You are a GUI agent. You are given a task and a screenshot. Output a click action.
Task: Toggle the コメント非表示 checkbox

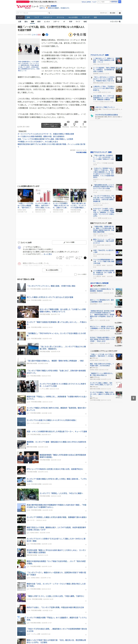tap(75, 274)
